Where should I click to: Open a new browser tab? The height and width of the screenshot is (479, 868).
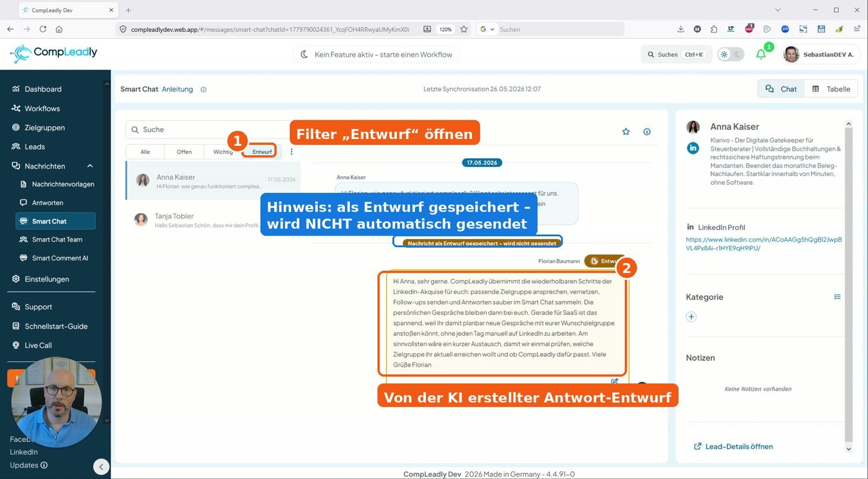tap(128, 10)
